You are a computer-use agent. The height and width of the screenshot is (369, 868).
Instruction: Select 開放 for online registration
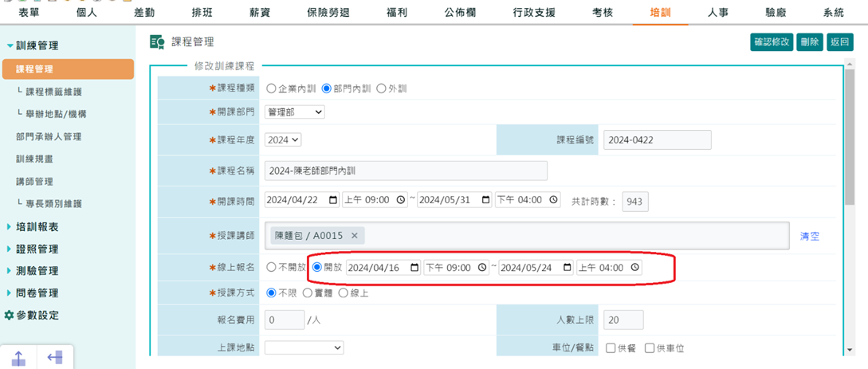coord(317,267)
